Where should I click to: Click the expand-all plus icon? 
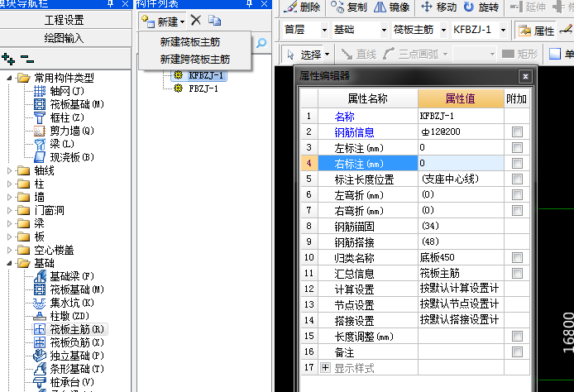point(8,59)
